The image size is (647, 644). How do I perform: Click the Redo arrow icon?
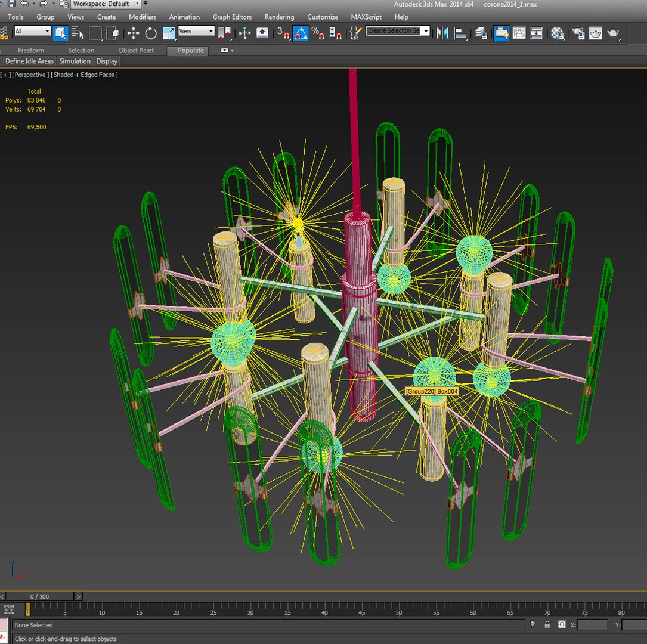(44, 4)
